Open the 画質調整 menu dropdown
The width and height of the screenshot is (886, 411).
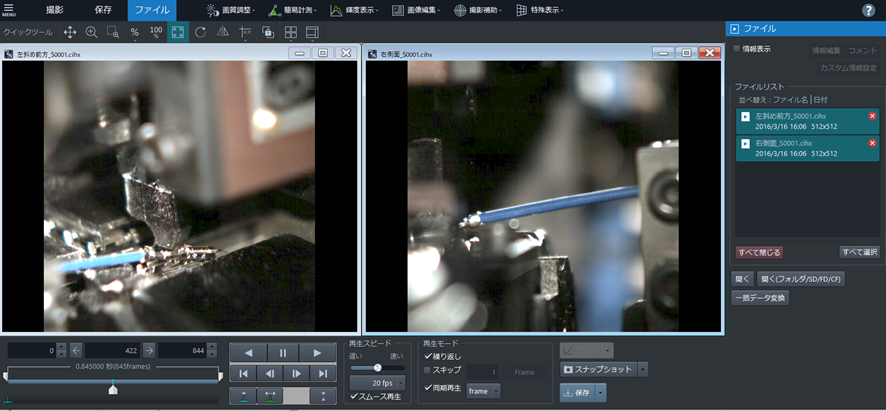pyautogui.click(x=230, y=10)
